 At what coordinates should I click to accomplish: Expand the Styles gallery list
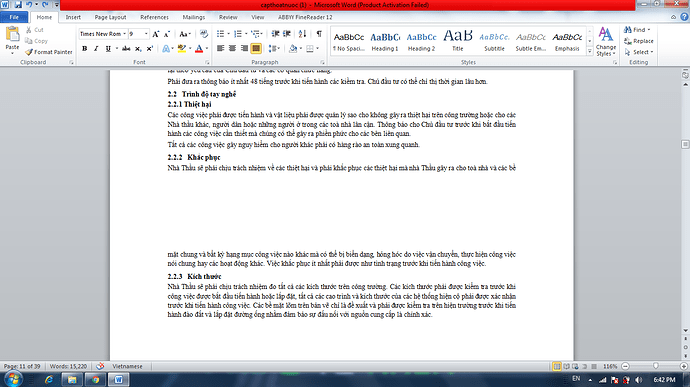[x=590, y=52]
